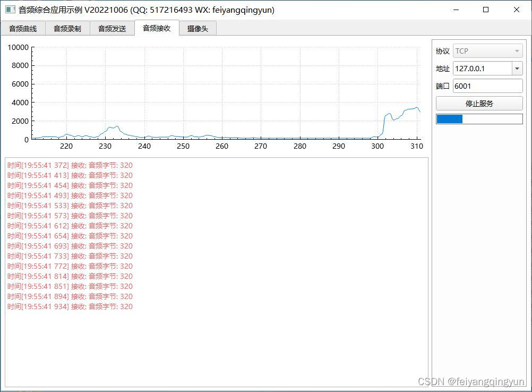Click the 300 label on chart x-axis
The width and height of the screenshot is (532, 392).
click(x=377, y=146)
